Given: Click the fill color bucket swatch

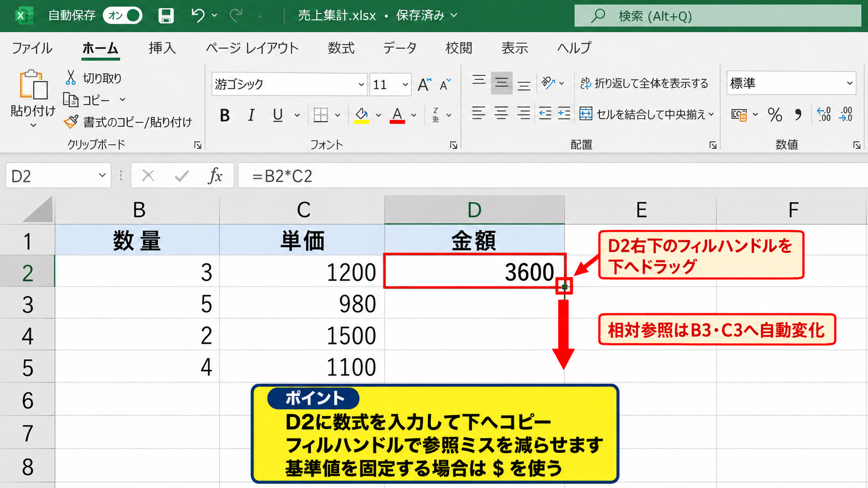Looking at the screenshot, I should (362, 115).
